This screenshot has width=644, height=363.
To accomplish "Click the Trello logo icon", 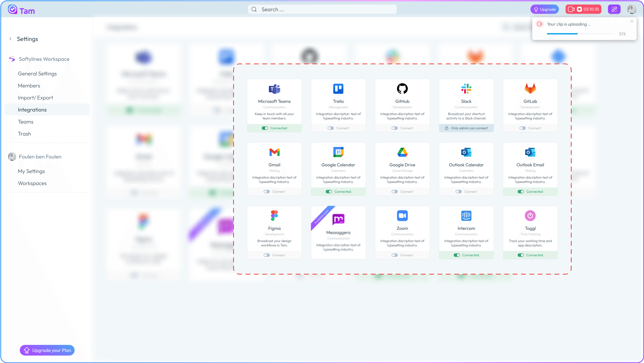I will [x=338, y=89].
